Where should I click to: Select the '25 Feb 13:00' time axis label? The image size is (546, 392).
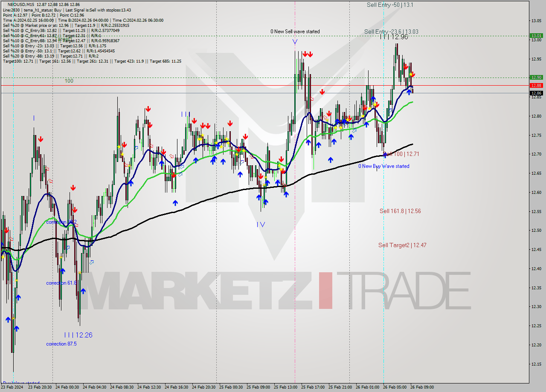pyautogui.click(x=285, y=387)
